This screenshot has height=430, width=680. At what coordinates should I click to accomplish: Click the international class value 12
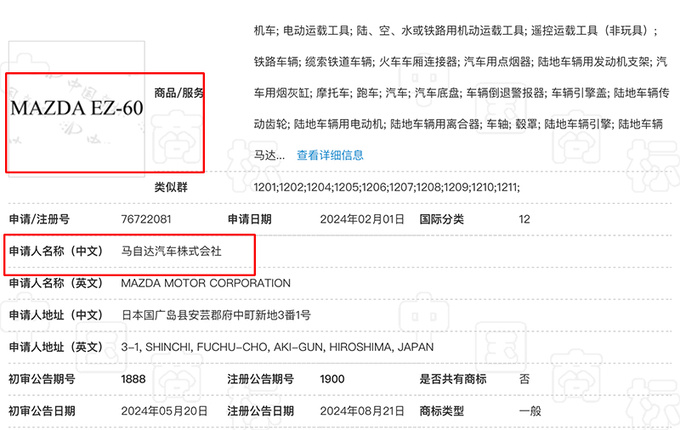click(524, 219)
